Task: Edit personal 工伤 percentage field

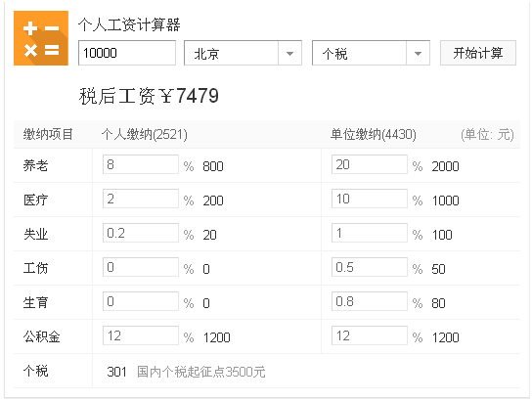Action: 141,267
